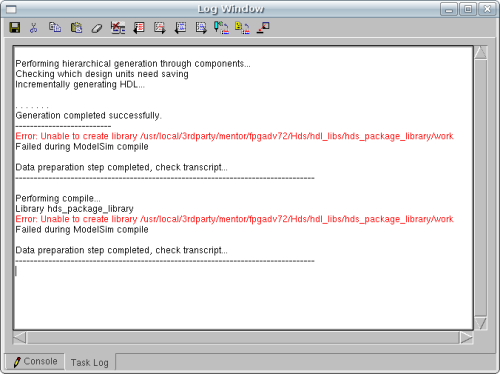
Task: Click 'Performing compile...' line
Action: 58,198
